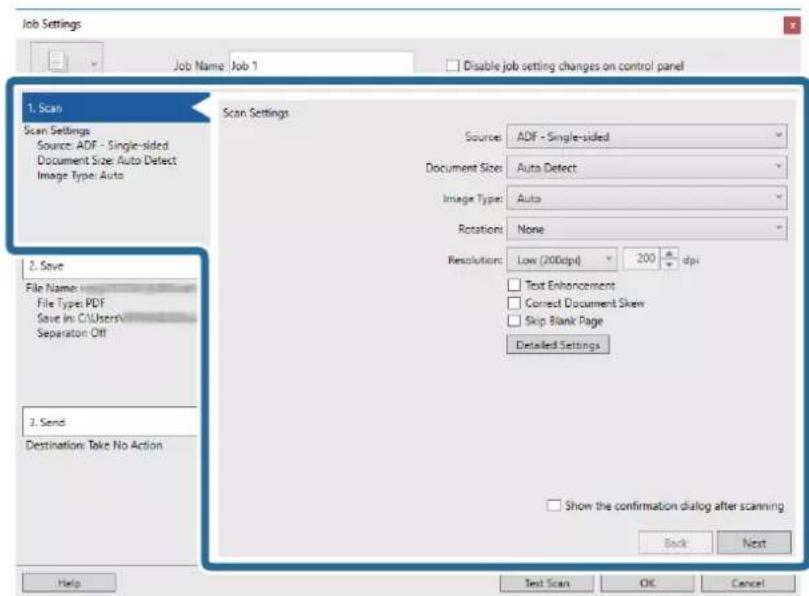The width and height of the screenshot is (809, 596).
Task: Click the Next button
Action: [754, 543]
